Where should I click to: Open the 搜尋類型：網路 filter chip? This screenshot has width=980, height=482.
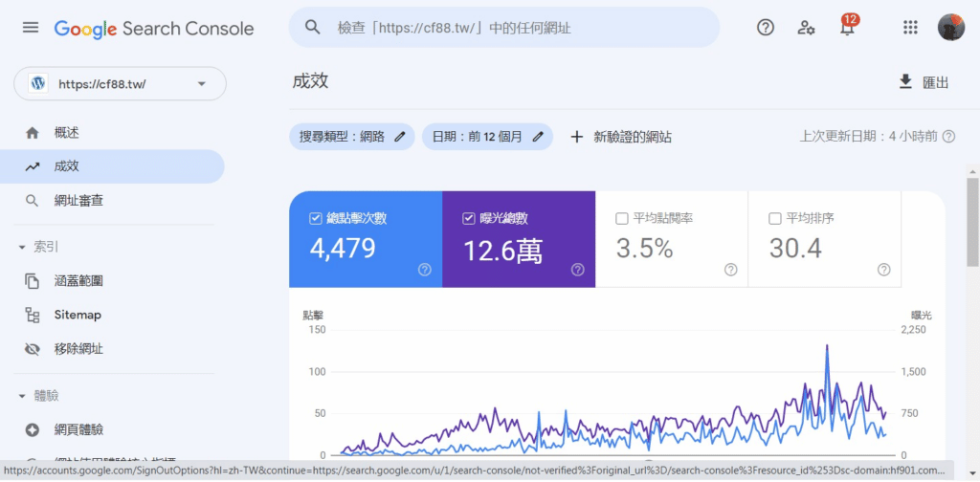click(352, 137)
